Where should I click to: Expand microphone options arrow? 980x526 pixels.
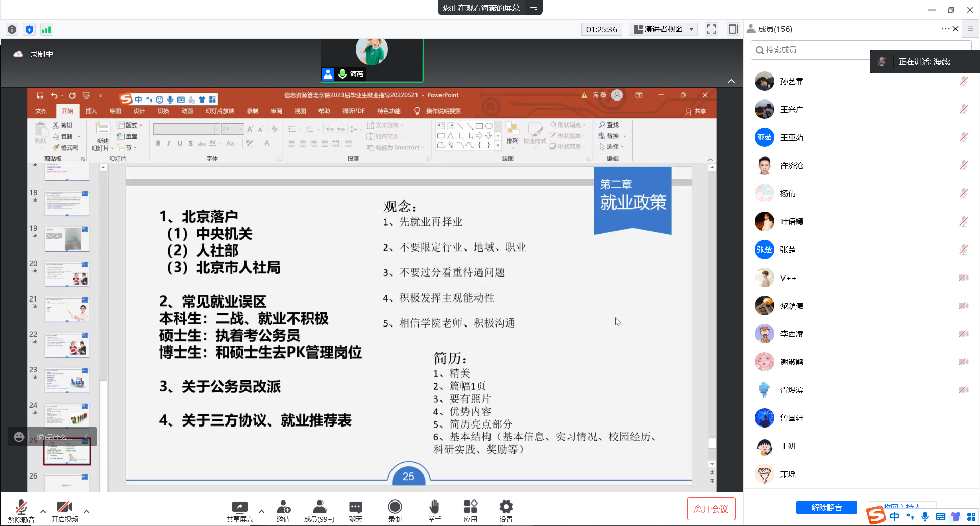click(43, 511)
